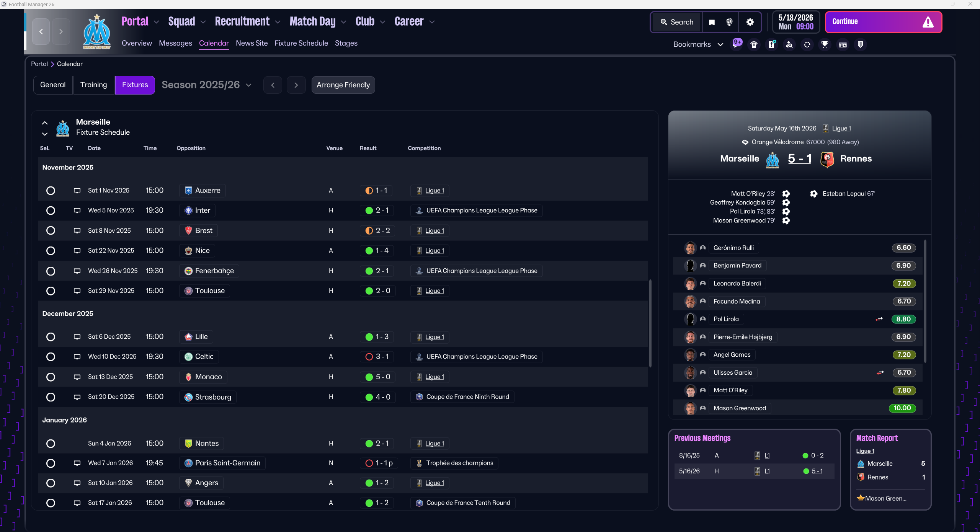The height and width of the screenshot is (532, 980).
Task: Click the shirt squad bookmark icon
Action: (x=754, y=45)
